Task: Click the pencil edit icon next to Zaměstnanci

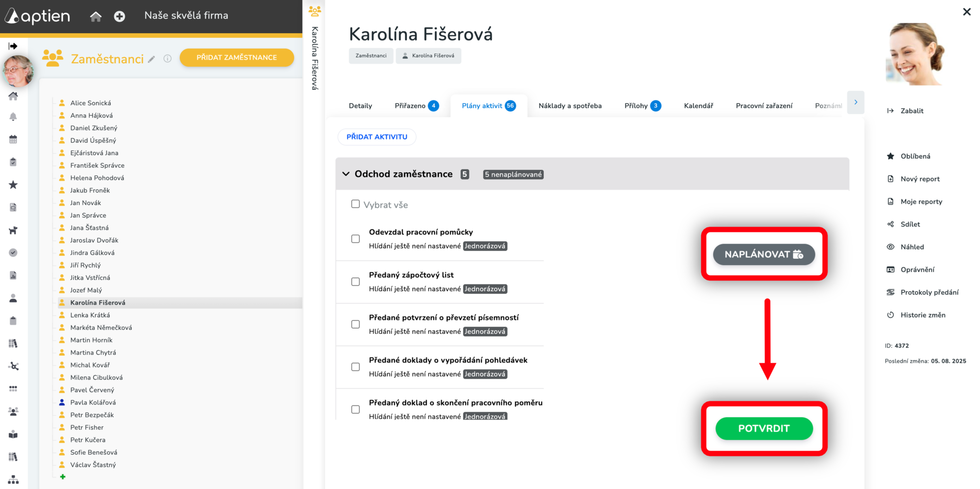Action: [x=151, y=59]
